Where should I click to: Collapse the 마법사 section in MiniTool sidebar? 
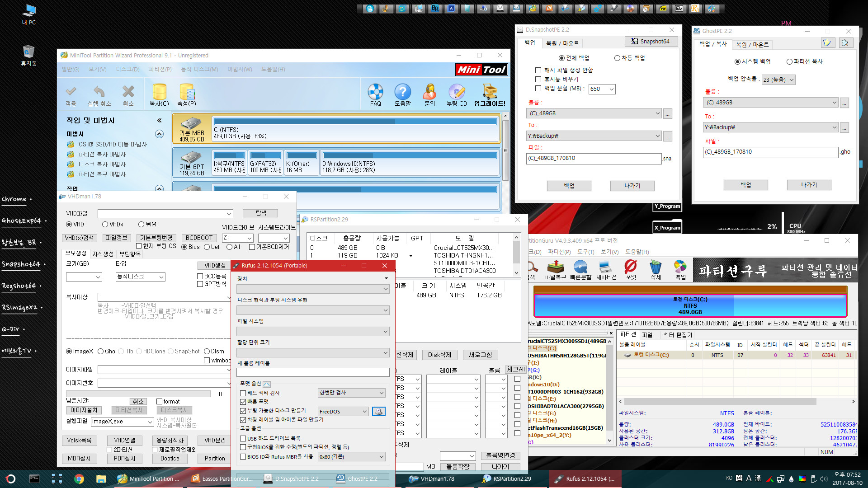click(x=159, y=134)
